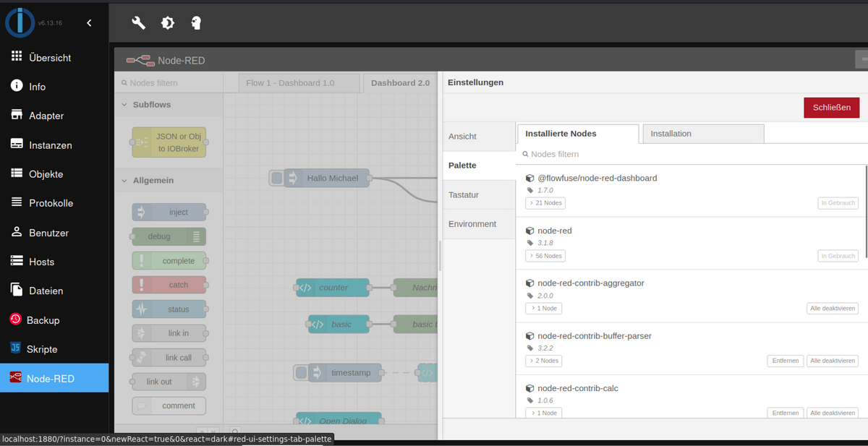Click the Node-RED logo in the editor header
Viewport: 868px width, 446px height.
coord(140,60)
